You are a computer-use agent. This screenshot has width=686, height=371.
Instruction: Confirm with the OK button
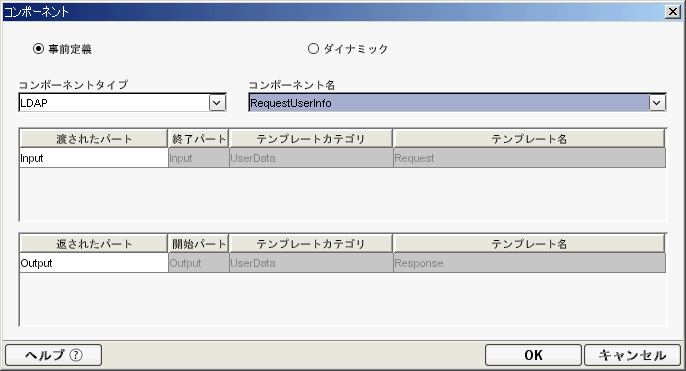533,355
